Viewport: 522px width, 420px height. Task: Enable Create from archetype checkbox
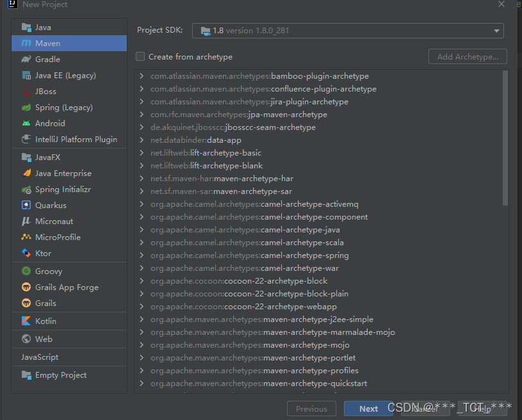(140, 56)
